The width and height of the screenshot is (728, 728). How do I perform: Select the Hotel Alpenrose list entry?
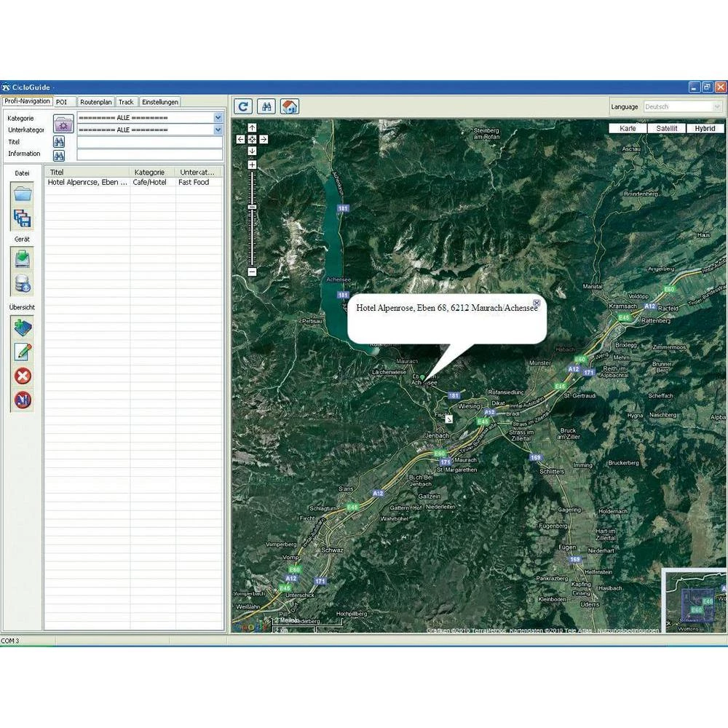87,182
